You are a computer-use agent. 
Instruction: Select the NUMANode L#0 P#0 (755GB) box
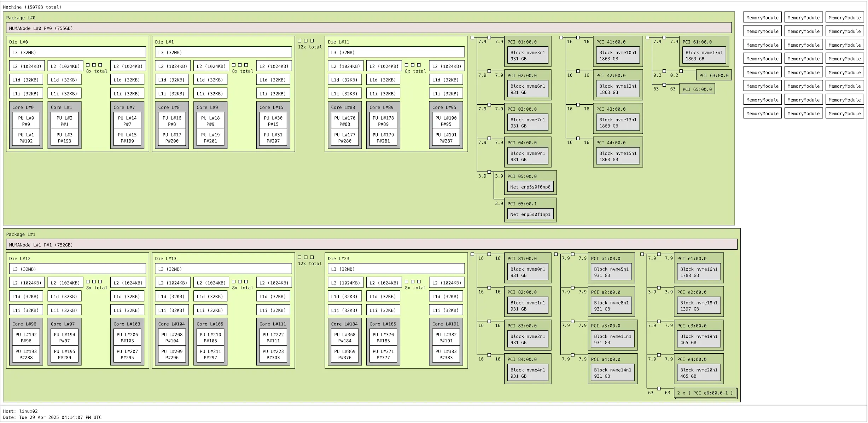coord(369,28)
